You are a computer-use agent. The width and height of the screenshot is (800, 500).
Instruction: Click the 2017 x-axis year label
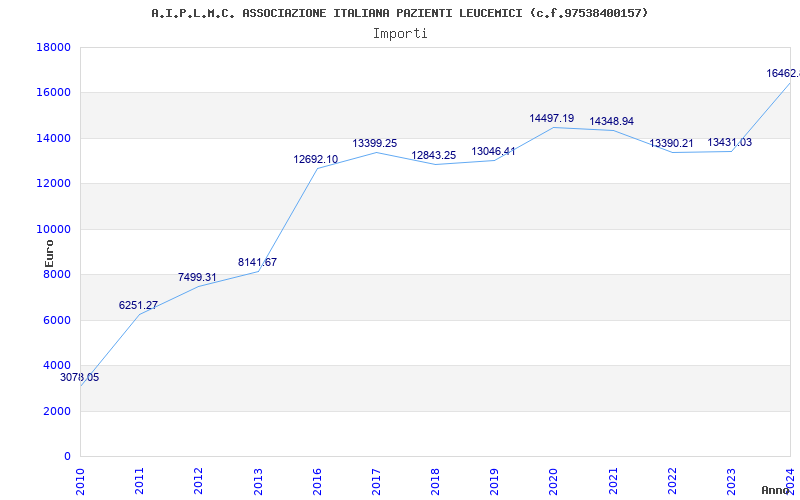tap(377, 482)
